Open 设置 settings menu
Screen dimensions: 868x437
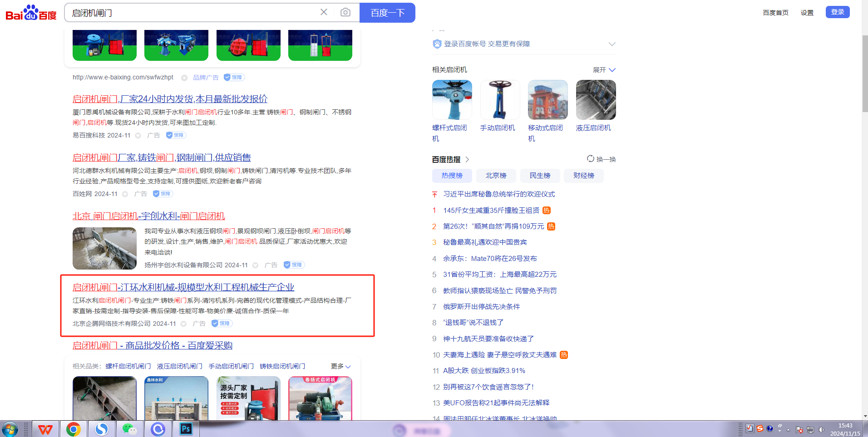pyautogui.click(x=807, y=13)
